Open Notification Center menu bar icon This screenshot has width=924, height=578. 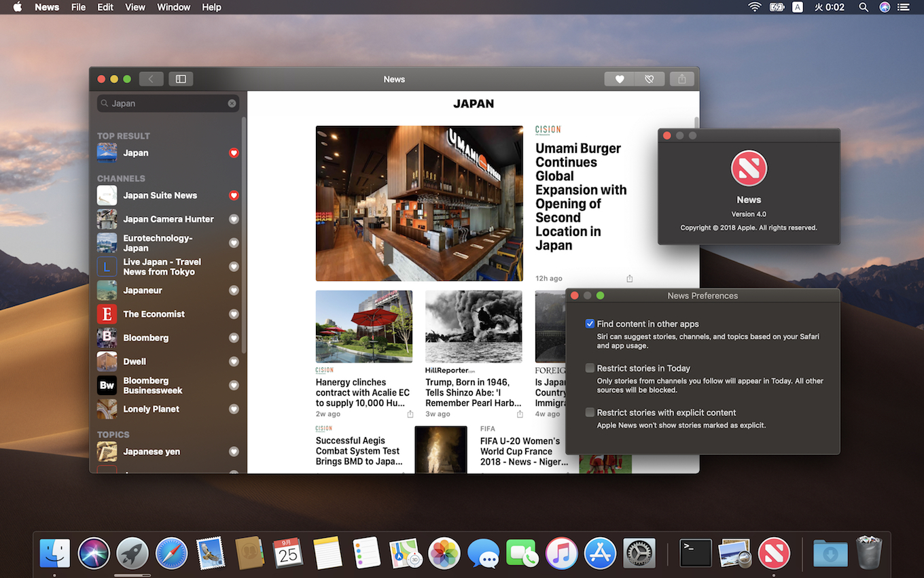pos(904,7)
